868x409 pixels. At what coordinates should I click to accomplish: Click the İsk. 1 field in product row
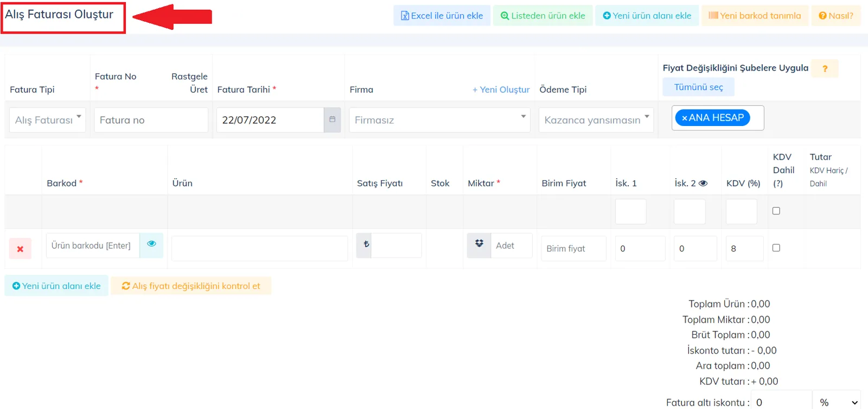click(x=640, y=249)
